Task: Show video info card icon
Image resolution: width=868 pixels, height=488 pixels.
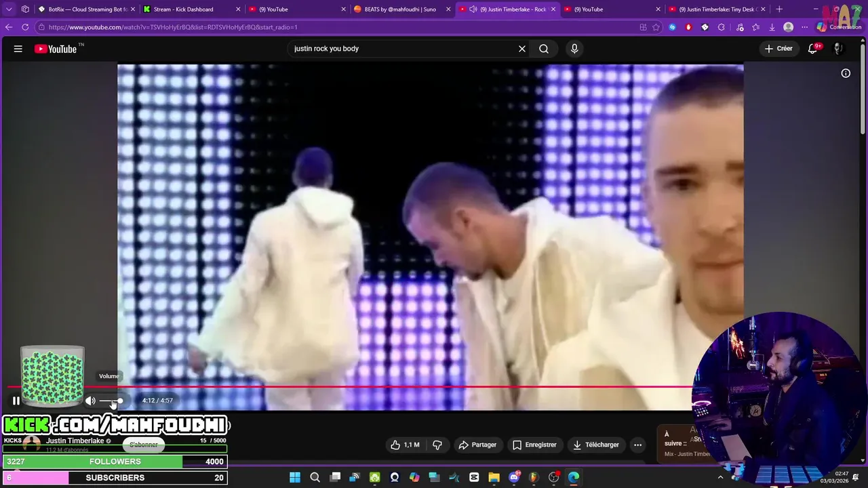Action: click(x=846, y=73)
